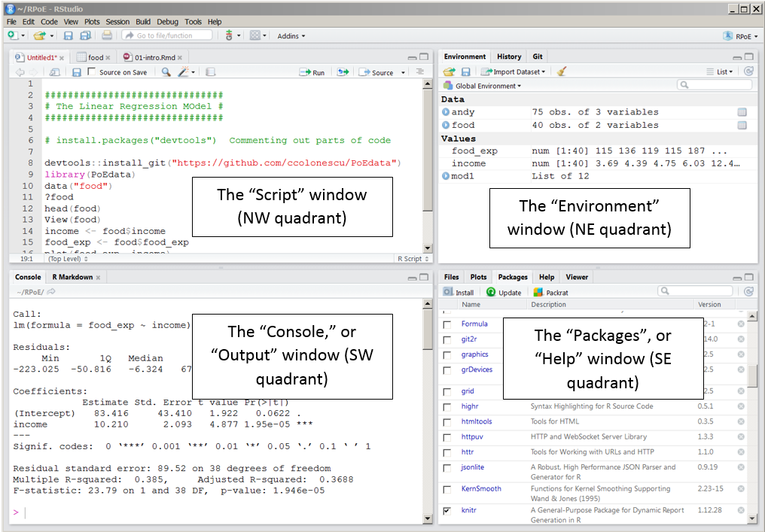765x532 pixels.
Task: Open the Run button in the script toolbar
Action: [312, 71]
